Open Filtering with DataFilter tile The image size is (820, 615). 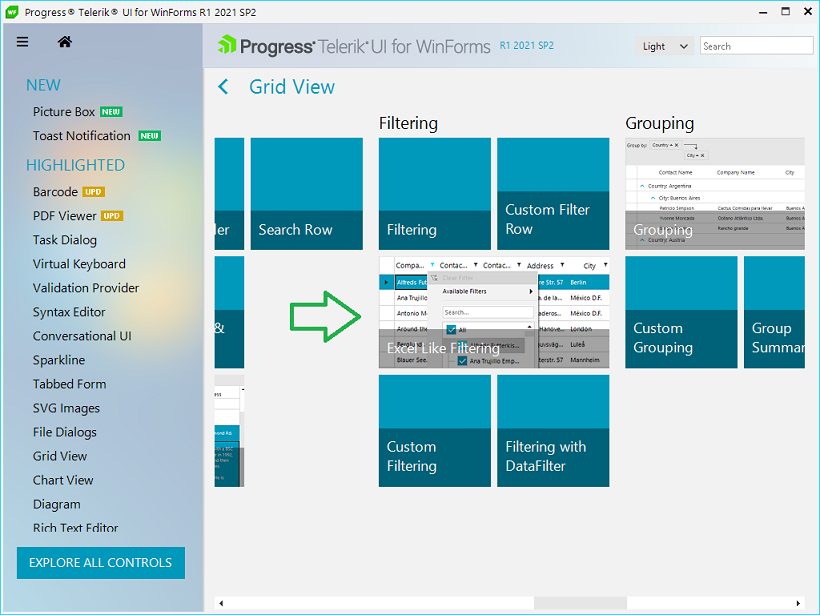click(553, 431)
